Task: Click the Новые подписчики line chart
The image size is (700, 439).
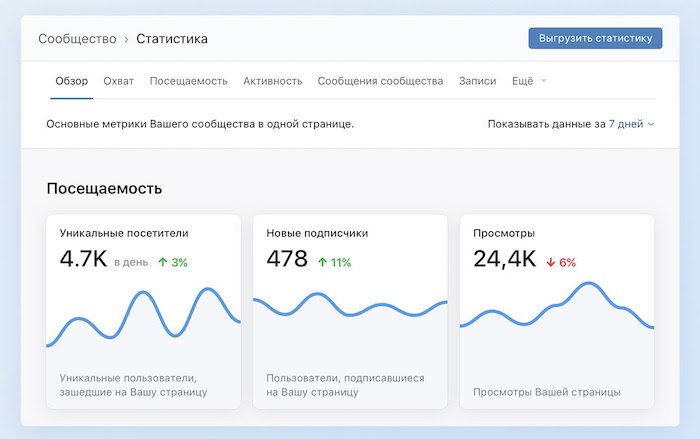Action: point(350,305)
